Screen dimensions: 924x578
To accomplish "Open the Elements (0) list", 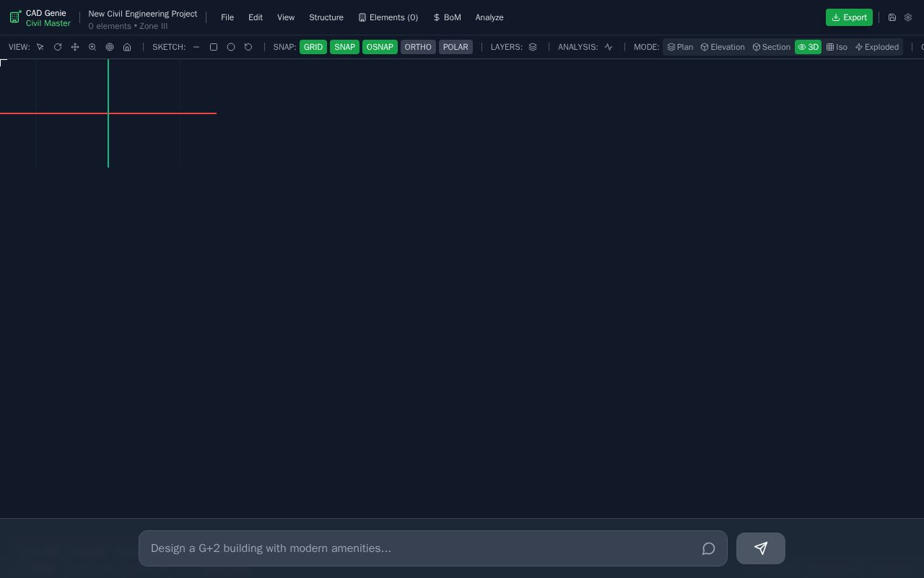I will click(388, 17).
